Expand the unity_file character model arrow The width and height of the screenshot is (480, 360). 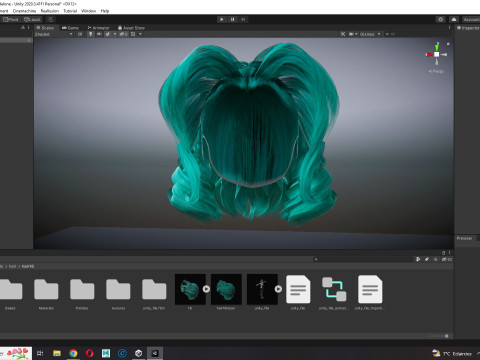278,289
